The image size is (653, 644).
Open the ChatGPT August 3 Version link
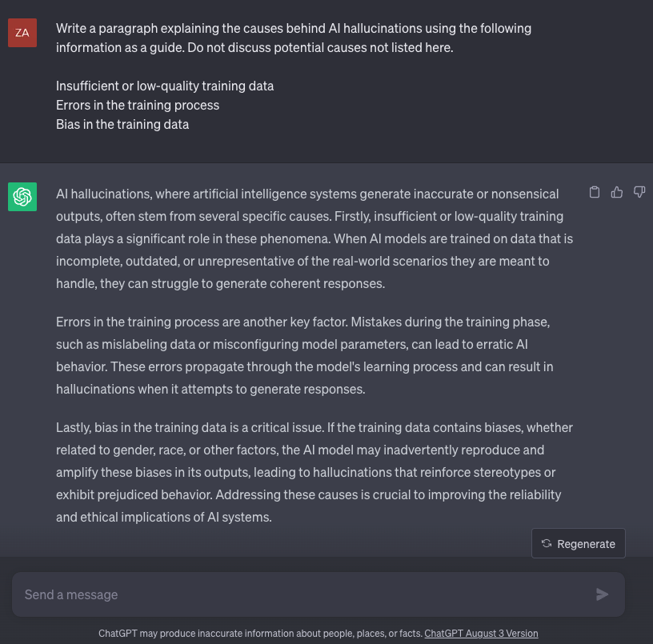pyautogui.click(x=481, y=633)
